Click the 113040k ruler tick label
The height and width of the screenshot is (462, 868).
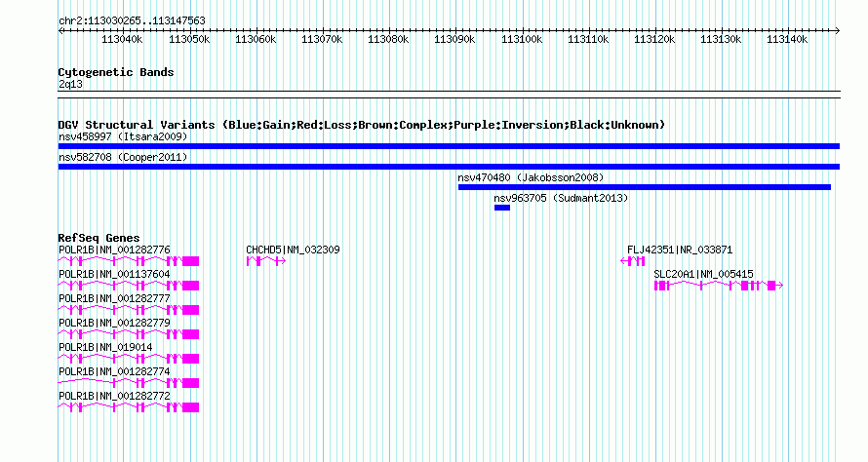pos(122,39)
